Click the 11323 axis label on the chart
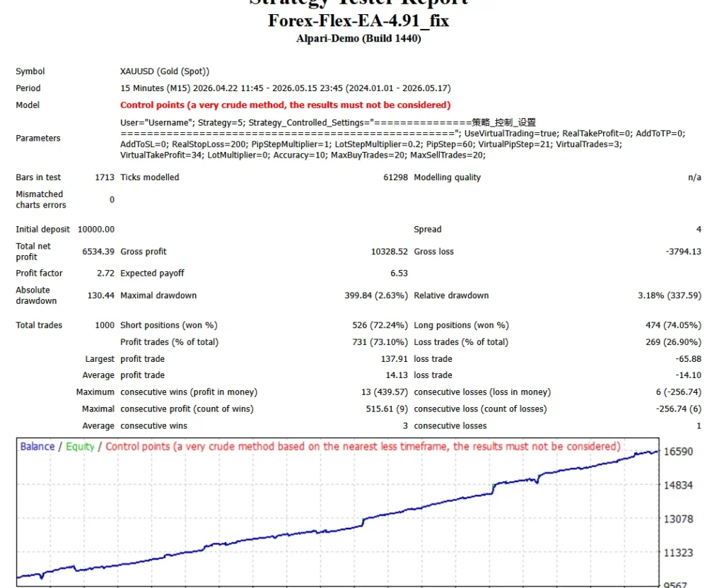Image resolution: width=724 pixels, height=588 pixels. (x=678, y=553)
